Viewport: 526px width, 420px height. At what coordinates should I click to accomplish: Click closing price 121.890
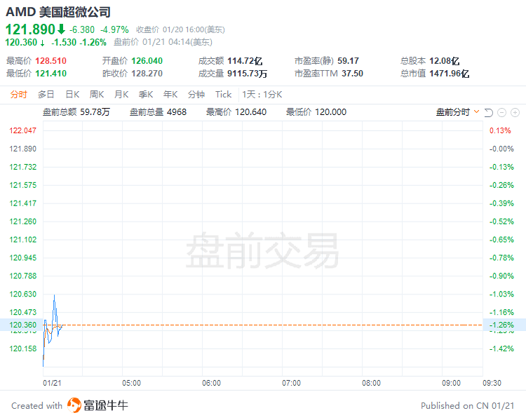click(30, 29)
